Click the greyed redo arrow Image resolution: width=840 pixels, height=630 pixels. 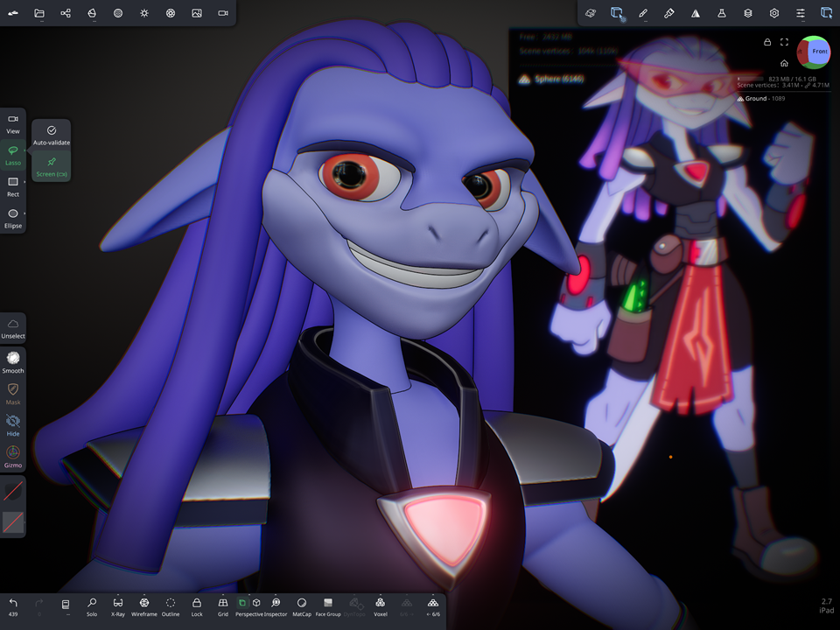point(39,607)
